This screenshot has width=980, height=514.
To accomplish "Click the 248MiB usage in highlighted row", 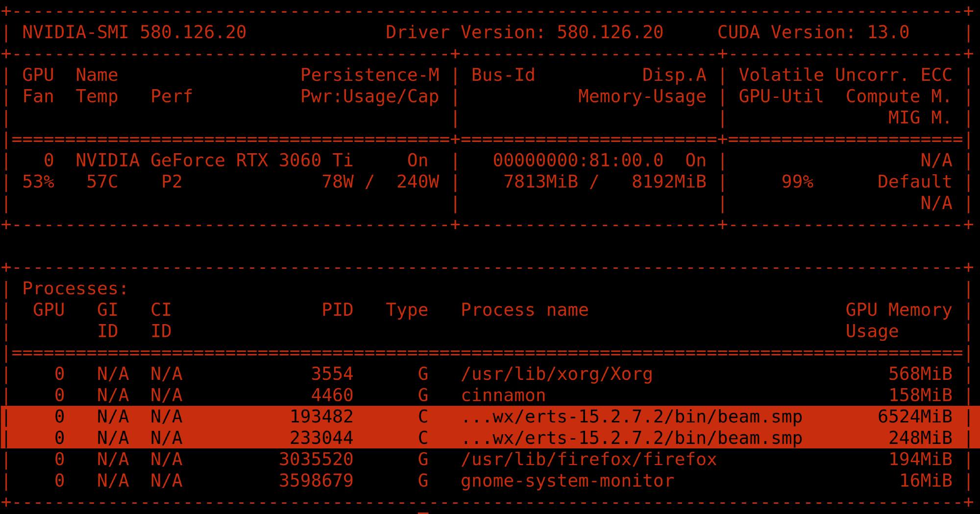I will 920,438.
